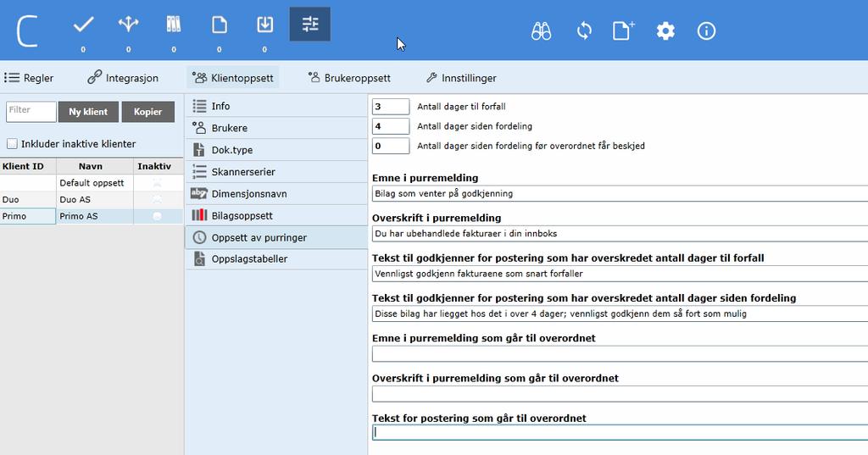The height and width of the screenshot is (455, 868).
Task: Click the Tekst for postering til overordnet field
Action: (x=620, y=432)
